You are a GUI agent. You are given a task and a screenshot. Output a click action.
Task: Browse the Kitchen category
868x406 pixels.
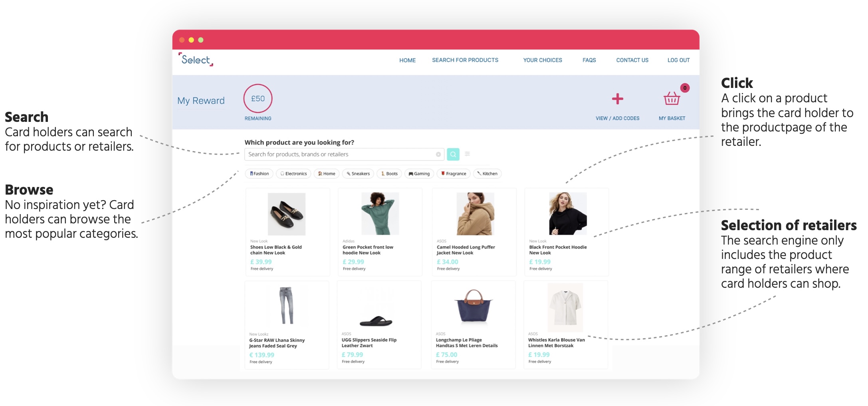[x=488, y=173]
